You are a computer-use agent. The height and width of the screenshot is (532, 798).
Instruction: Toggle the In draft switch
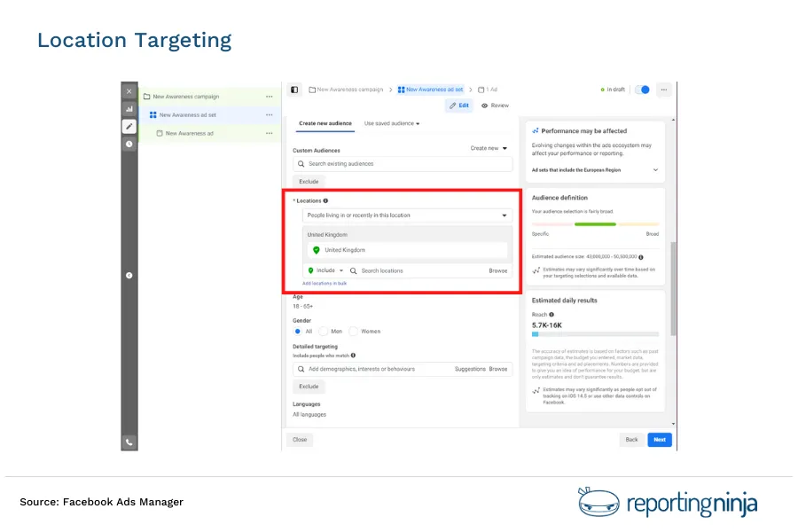641,89
